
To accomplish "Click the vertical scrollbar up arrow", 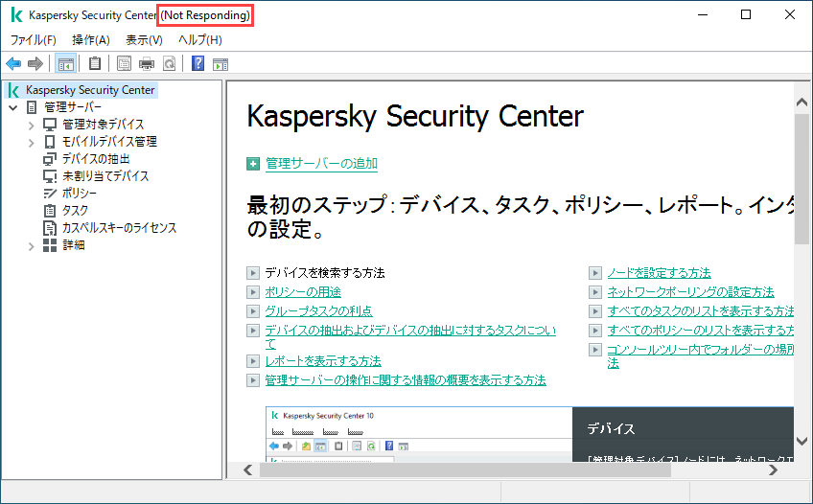I will click(x=801, y=103).
